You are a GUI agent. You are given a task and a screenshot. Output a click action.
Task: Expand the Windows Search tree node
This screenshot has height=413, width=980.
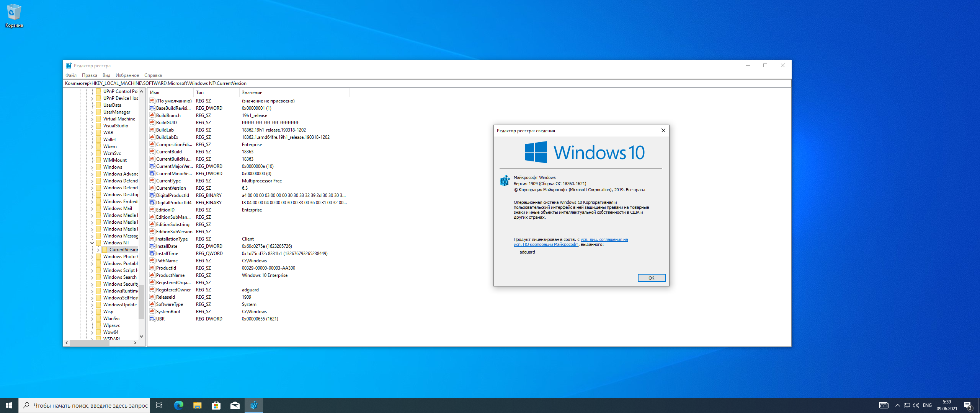pyautogui.click(x=92, y=278)
